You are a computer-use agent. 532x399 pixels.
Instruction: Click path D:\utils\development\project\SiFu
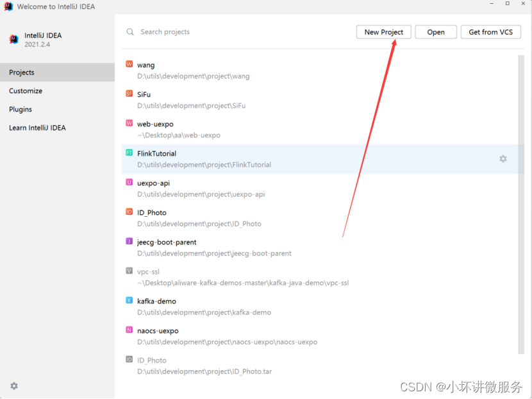[192, 106]
